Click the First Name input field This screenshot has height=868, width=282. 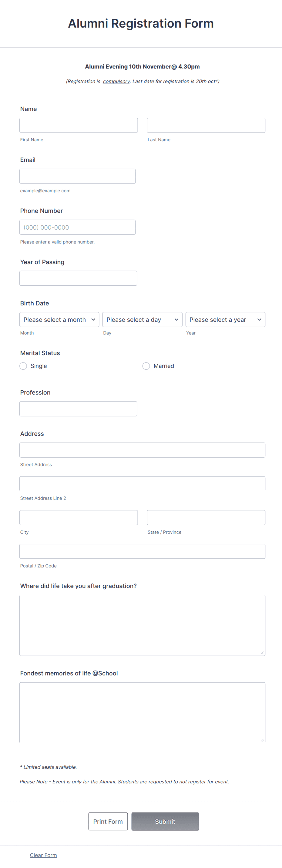79,125
